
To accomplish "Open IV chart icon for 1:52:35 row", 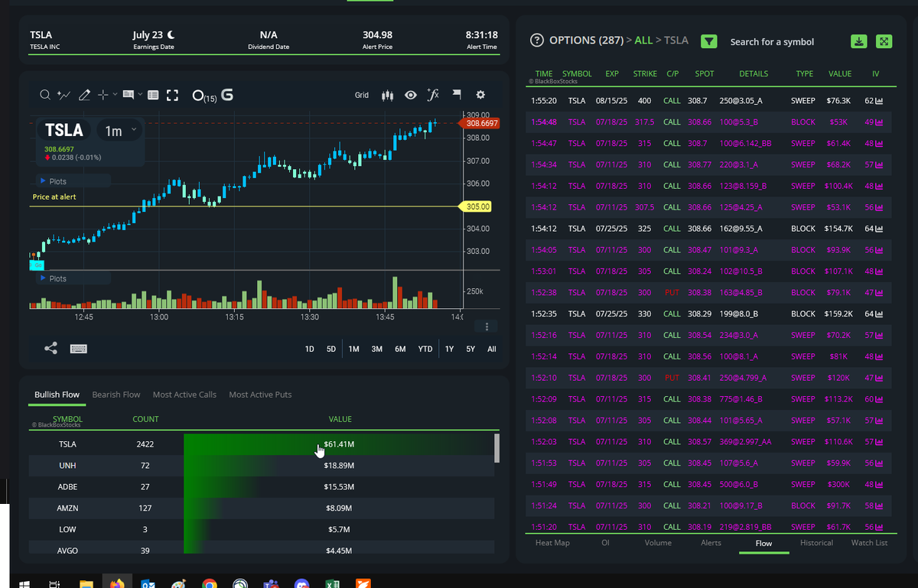I will click(x=879, y=314).
